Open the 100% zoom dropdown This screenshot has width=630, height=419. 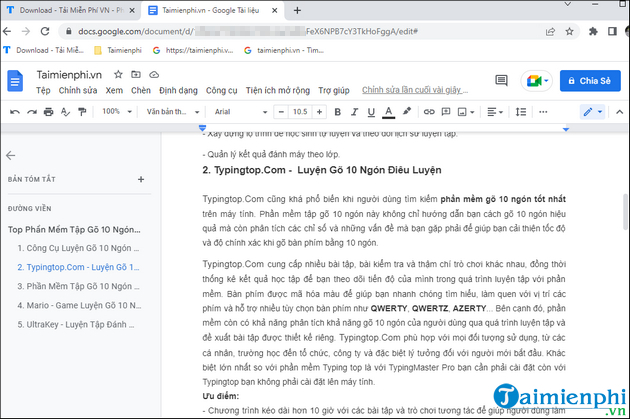point(117,112)
